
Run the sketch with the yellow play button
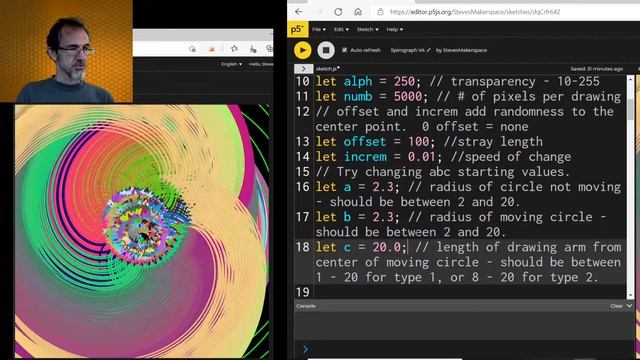(302, 50)
